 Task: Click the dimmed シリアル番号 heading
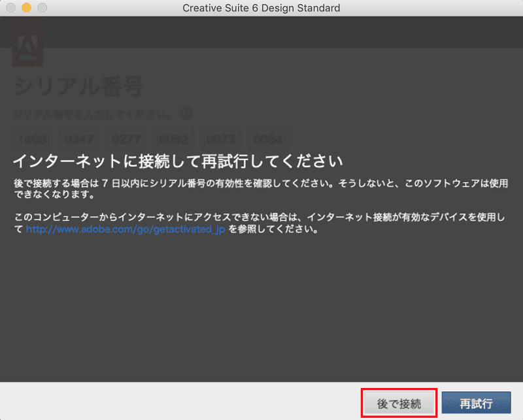tap(78, 86)
